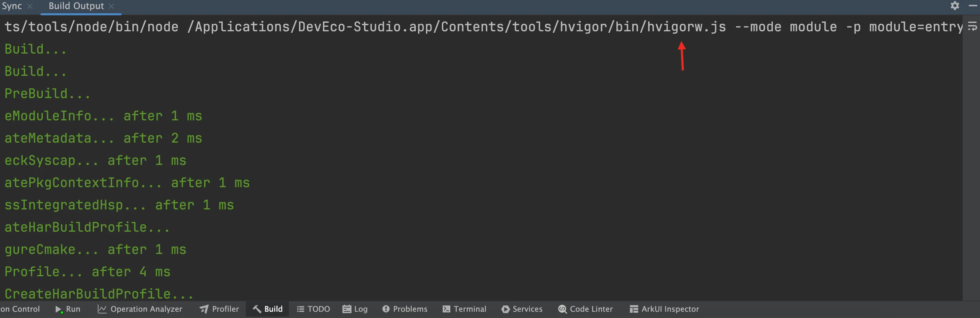The height and width of the screenshot is (318, 980).
Task: Close the Sync tab
Action: pos(30,6)
